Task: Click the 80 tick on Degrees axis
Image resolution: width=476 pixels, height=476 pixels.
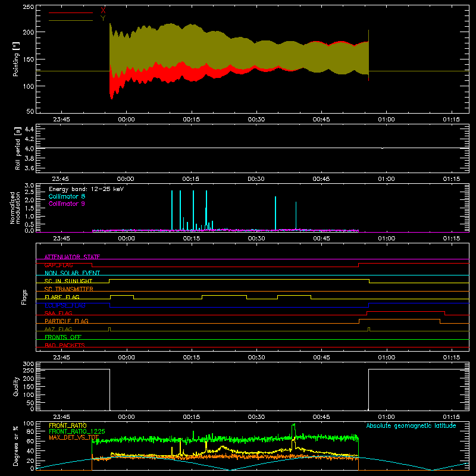Action: tap(30, 431)
